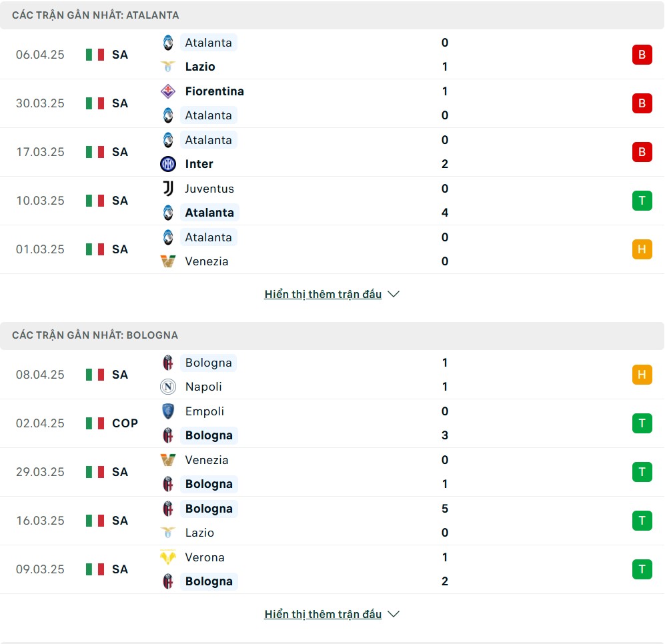
Task: Click the 'Các trận gần nhất: Bologna' header
Action: click(x=95, y=335)
